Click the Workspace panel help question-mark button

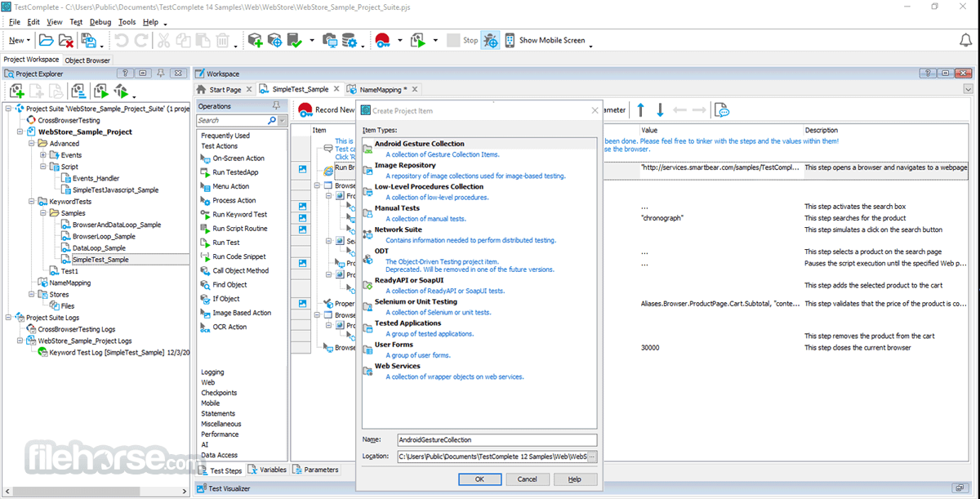[926, 73]
